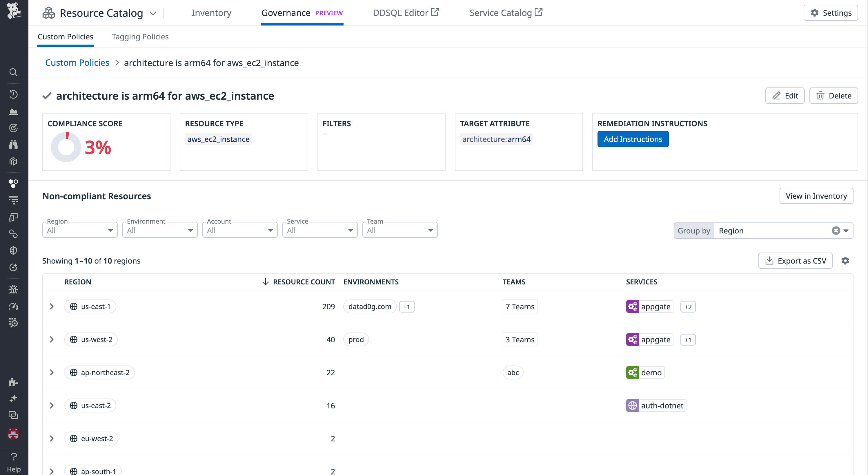This screenshot has width=868, height=475.
Task: Click the Bits AI sparkles icon in sidebar
Action: coord(13,398)
